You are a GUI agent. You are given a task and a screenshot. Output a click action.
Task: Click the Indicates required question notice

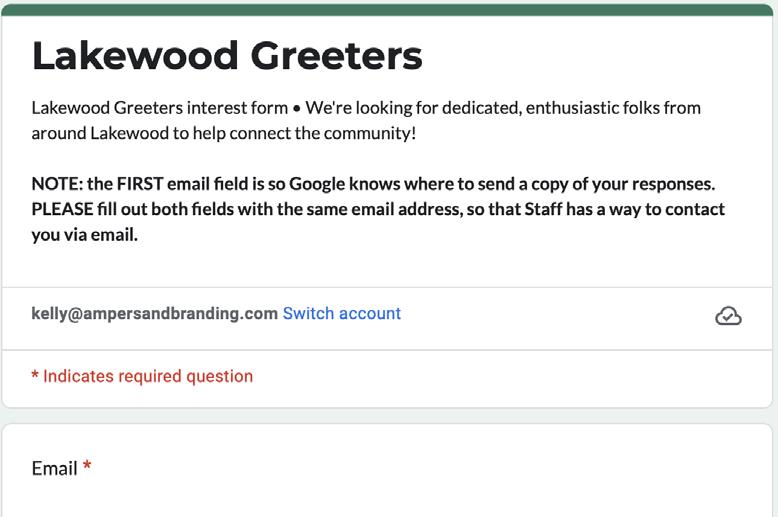coord(142,376)
